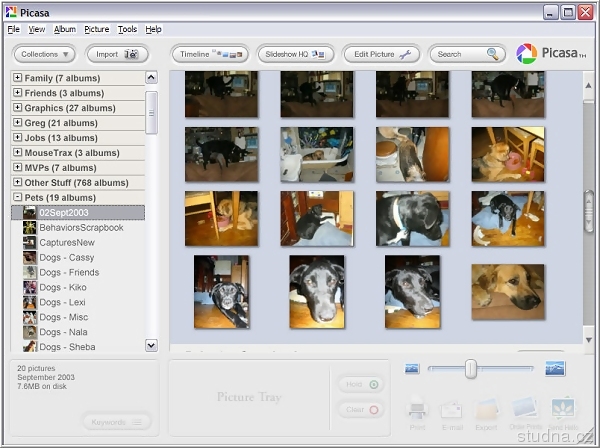Open the Collections dropdown
Viewport: 600px width, 448px height.
[x=46, y=54]
